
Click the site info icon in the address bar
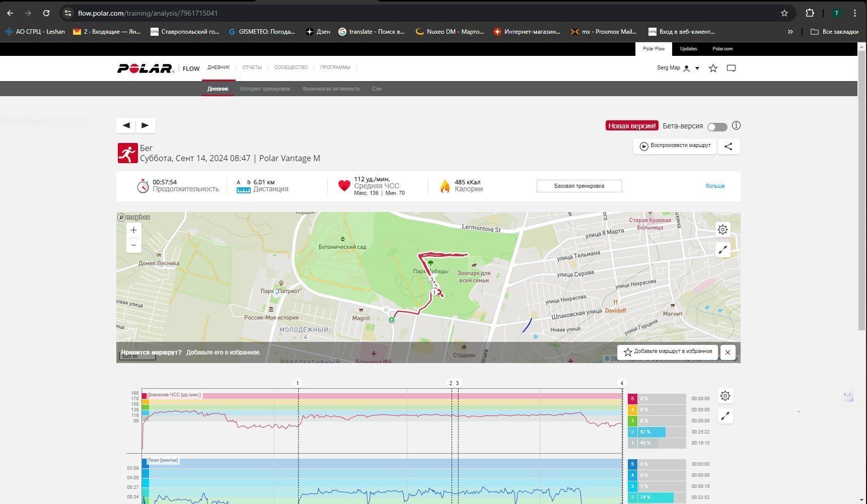point(68,13)
